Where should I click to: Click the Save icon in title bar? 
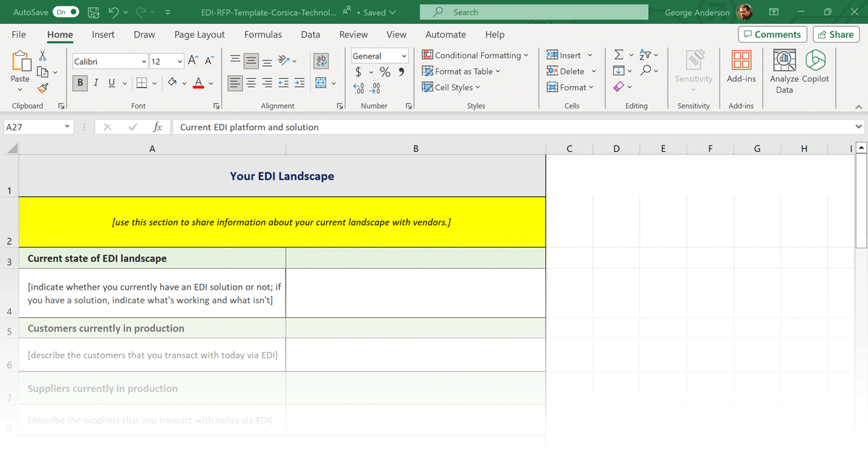(x=93, y=12)
